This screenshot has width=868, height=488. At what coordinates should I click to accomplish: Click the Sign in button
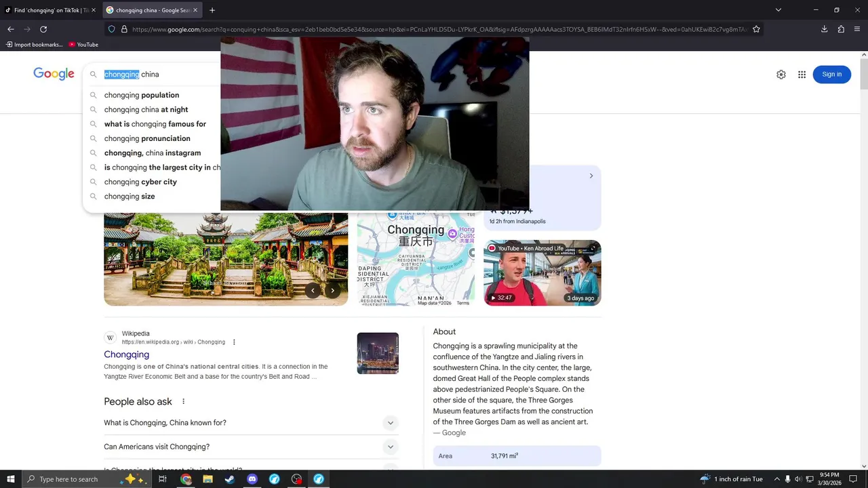[x=831, y=75]
